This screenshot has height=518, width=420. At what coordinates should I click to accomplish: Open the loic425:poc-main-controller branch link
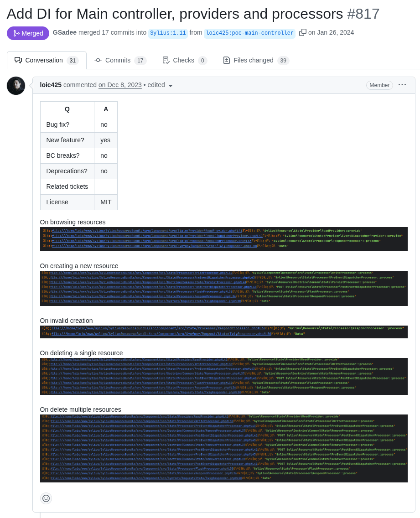(x=249, y=33)
